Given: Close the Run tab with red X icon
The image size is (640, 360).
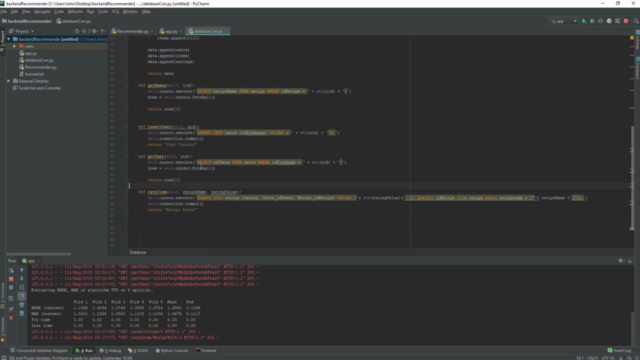Looking at the screenshot, I should 11,318.
